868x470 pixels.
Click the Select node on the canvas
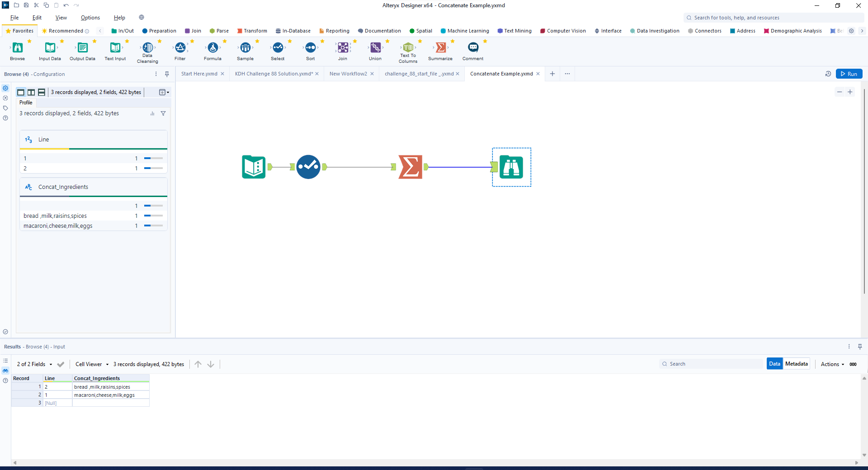(x=308, y=167)
